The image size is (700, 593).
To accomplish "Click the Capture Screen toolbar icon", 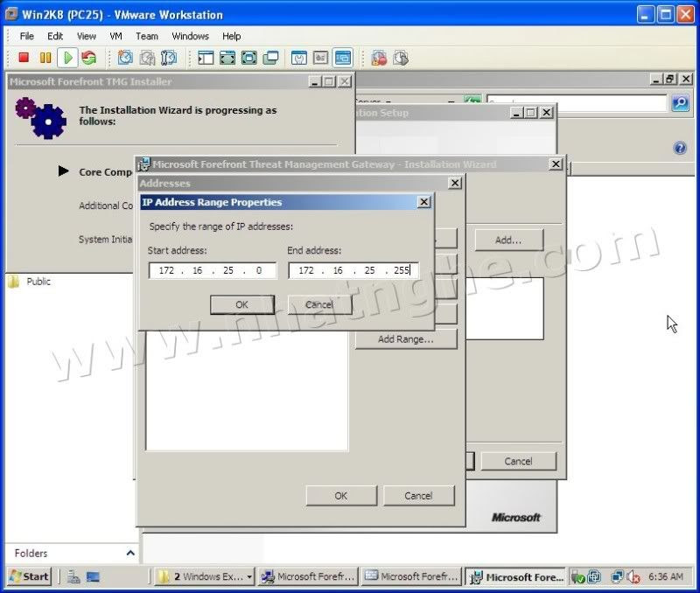I will (x=379, y=58).
